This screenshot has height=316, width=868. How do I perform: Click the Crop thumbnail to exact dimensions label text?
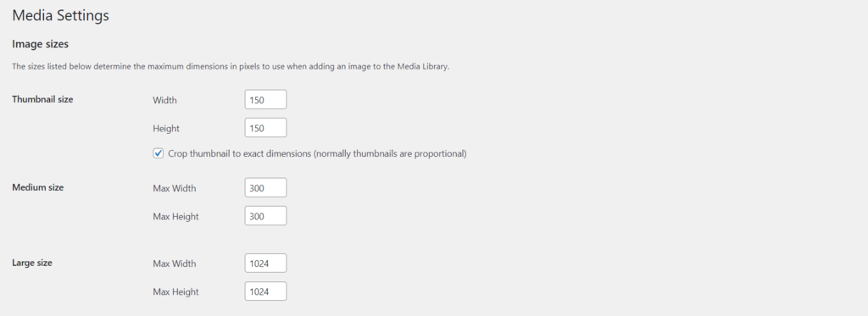pos(317,154)
